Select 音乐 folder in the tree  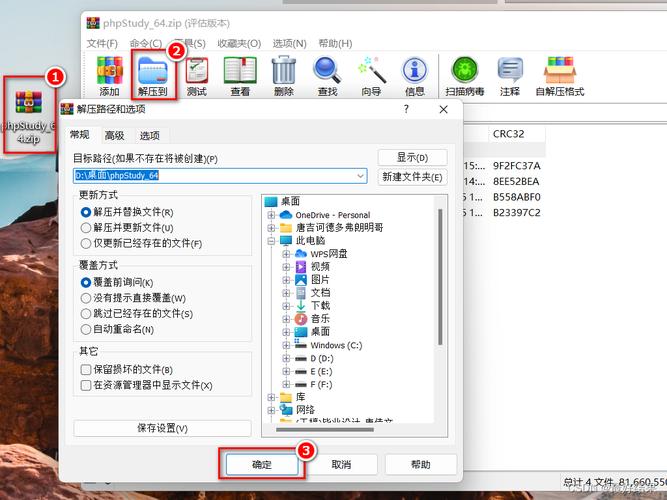(x=320, y=319)
